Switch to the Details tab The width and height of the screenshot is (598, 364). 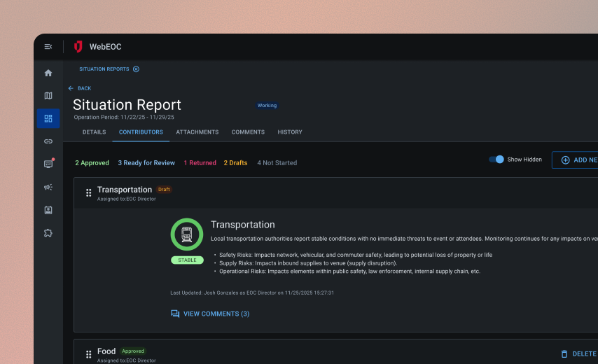[94, 132]
